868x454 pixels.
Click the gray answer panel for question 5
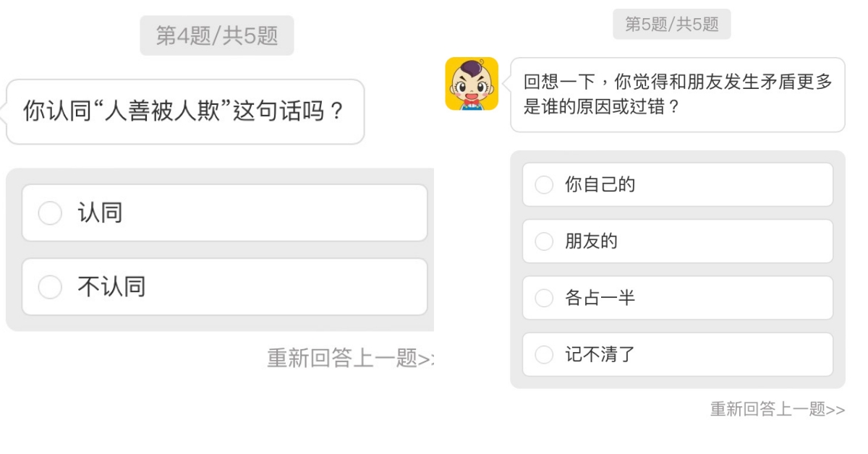click(x=678, y=381)
